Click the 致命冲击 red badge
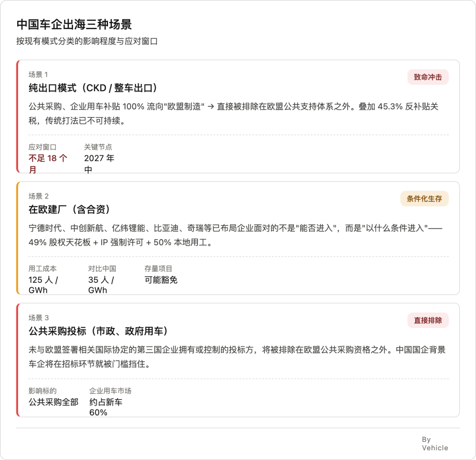 coord(428,77)
